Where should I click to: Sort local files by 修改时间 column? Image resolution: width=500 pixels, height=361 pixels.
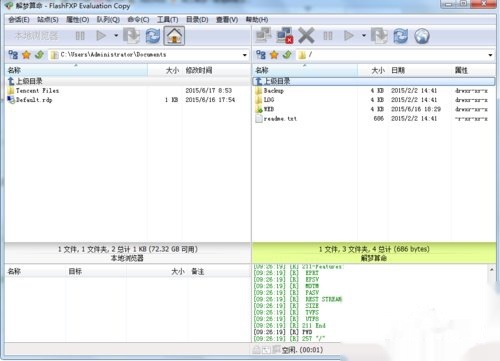click(216, 70)
